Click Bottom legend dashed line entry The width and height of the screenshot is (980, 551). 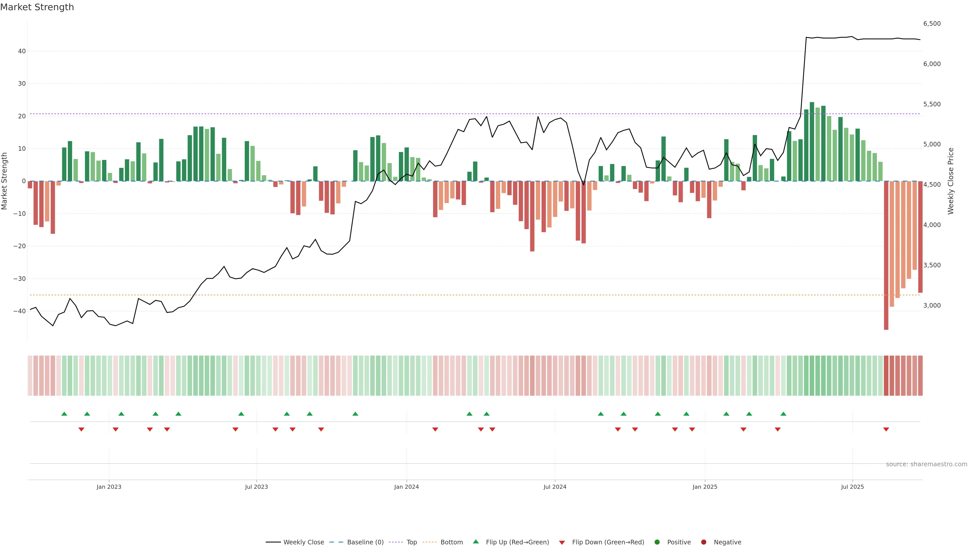tap(430, 542)
